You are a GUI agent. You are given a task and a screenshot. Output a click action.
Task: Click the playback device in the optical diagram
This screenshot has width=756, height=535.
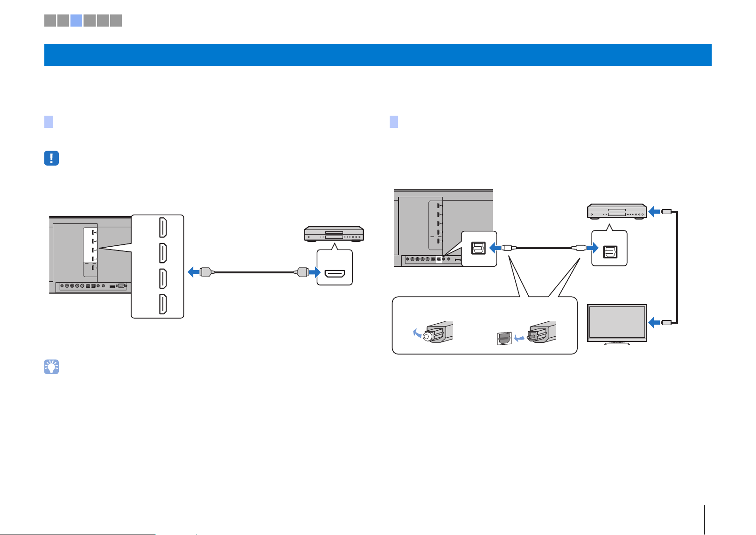[x=616, y=212]
